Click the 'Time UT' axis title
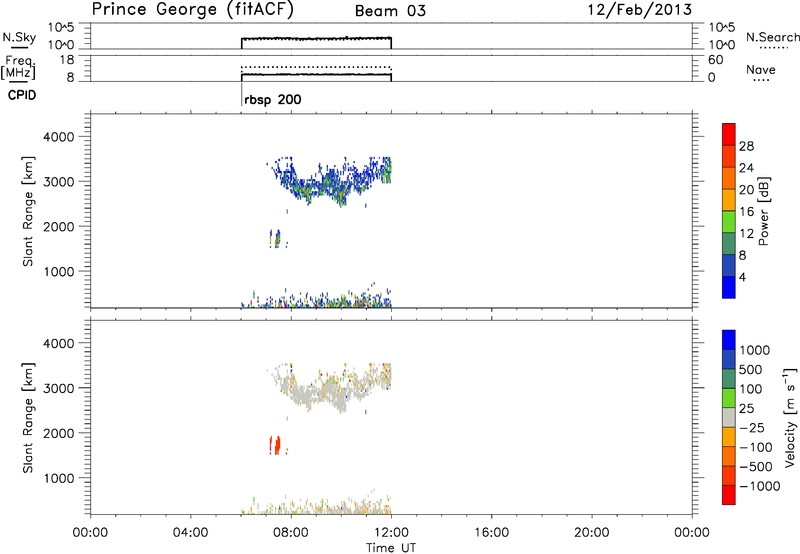Image resolution: width=800 pixels, height=554 pixels. click(391, 548)
